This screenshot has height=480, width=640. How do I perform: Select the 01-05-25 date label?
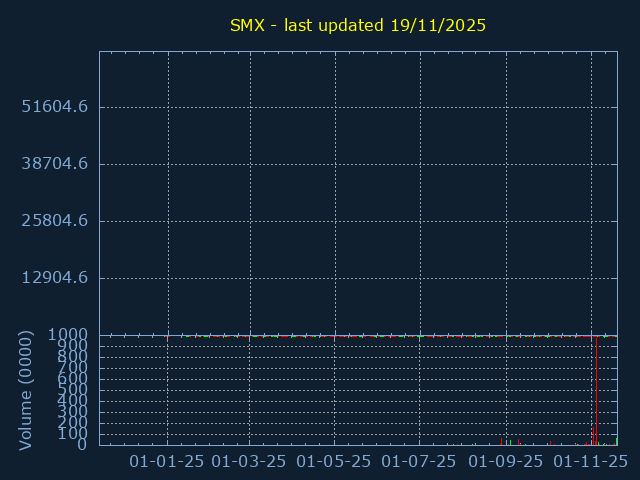pyautogui.click(x=335, y=461)
